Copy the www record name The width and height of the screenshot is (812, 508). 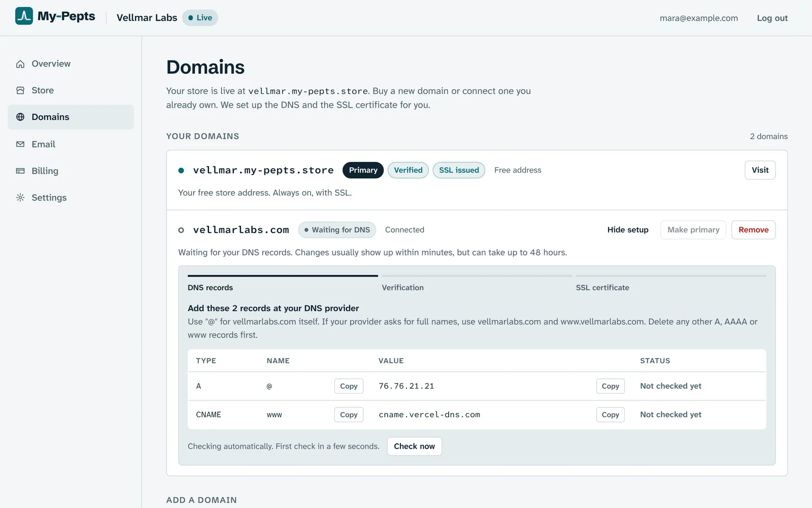click(349, 415)
